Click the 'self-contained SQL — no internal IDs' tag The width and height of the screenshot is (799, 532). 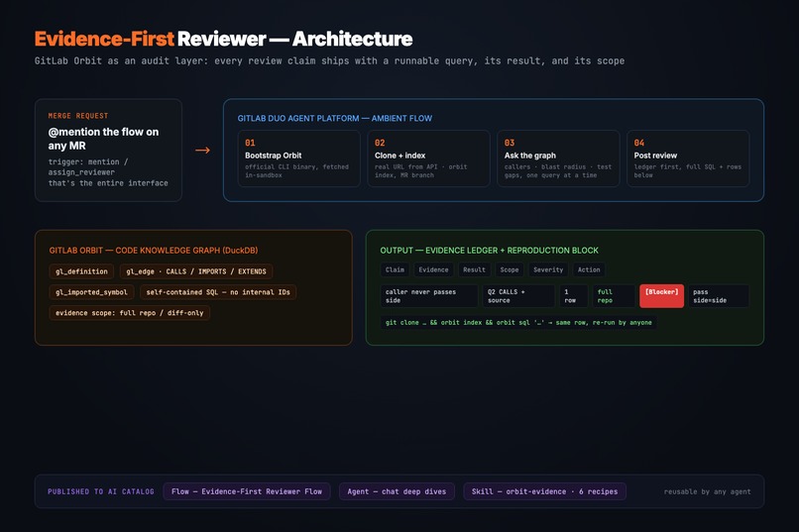tap(218, 292)
